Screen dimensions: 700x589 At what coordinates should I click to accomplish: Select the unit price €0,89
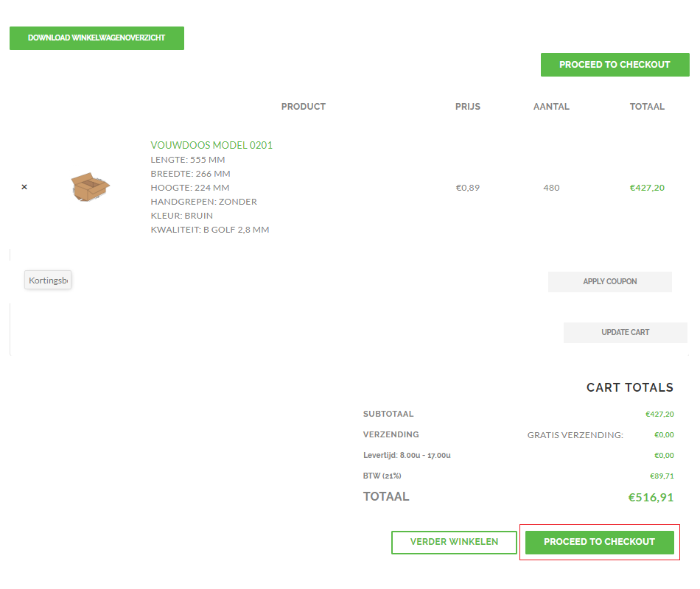[467, 188]
